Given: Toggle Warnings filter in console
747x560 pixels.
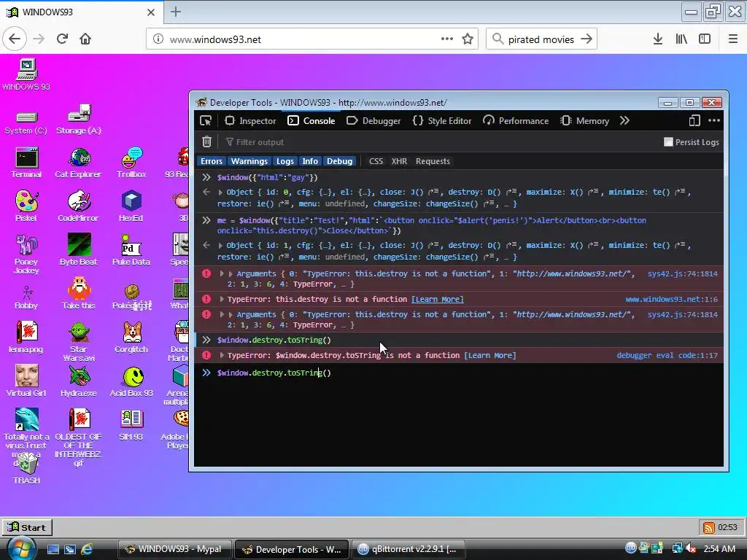Looking at the screenshot, I should point(249,161).
